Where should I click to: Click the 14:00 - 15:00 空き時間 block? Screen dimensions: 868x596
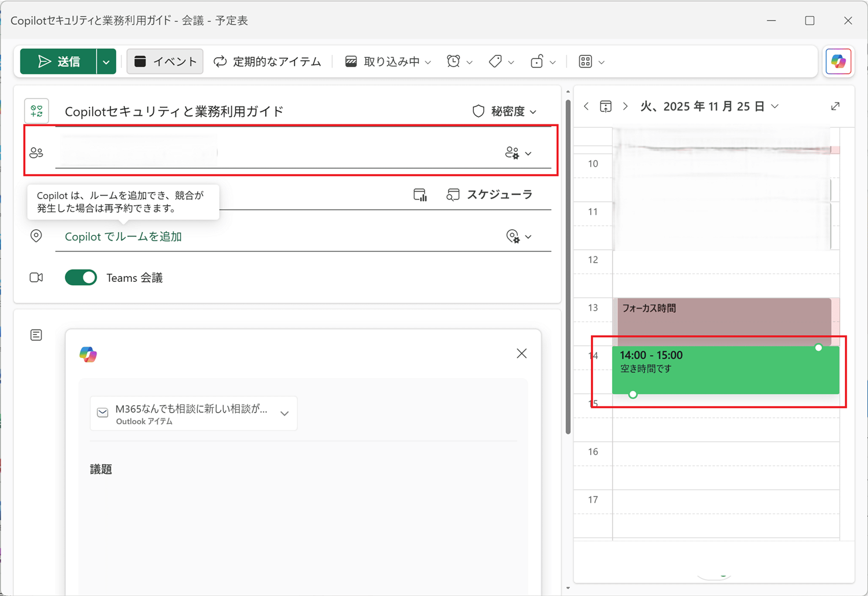click(x=726, y=370)
